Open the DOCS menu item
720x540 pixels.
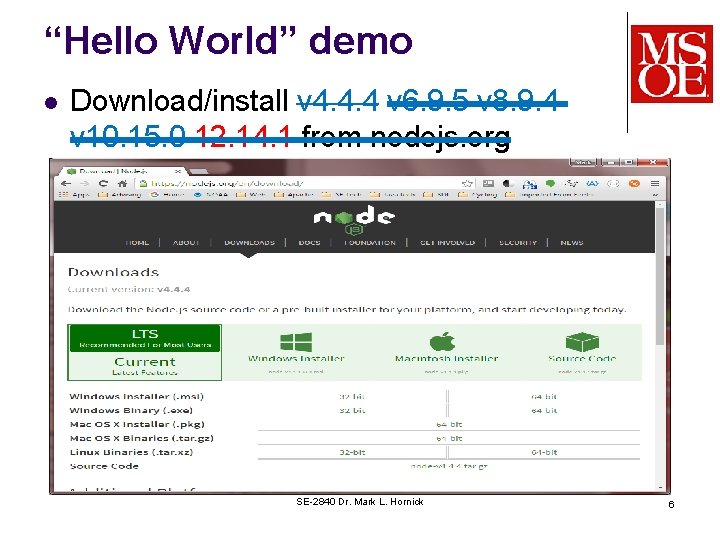(309, 242)
